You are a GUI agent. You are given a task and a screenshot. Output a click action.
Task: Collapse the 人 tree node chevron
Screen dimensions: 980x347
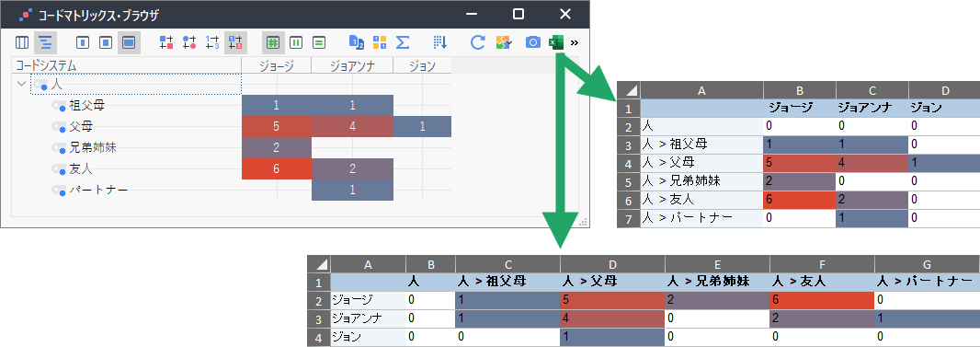[22, 84]
